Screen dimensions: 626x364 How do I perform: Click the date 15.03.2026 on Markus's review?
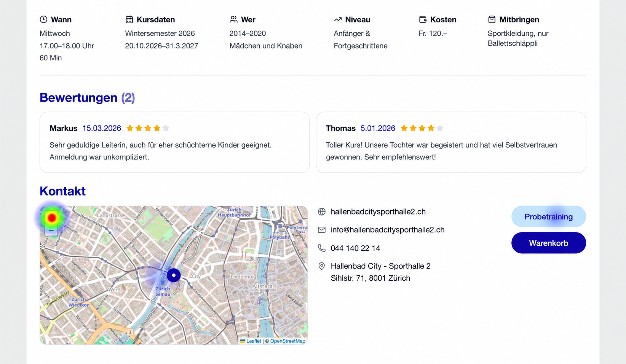pos(102,128)
